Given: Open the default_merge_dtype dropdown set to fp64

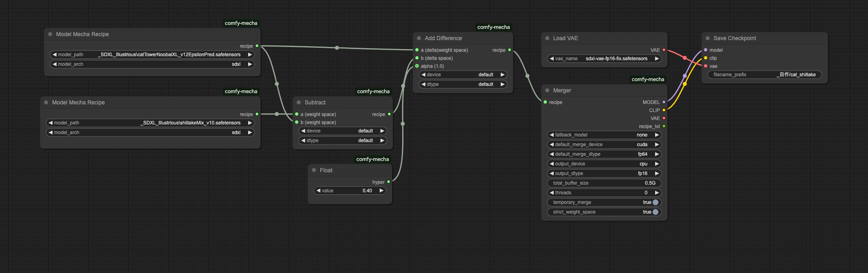Looking at the screenshot, I should coord(604,154).
